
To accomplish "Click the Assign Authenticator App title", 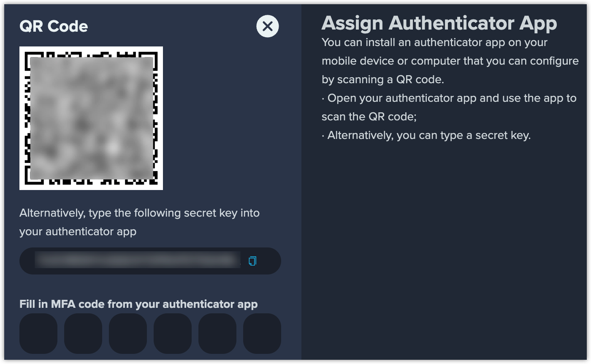I will 439,23.
